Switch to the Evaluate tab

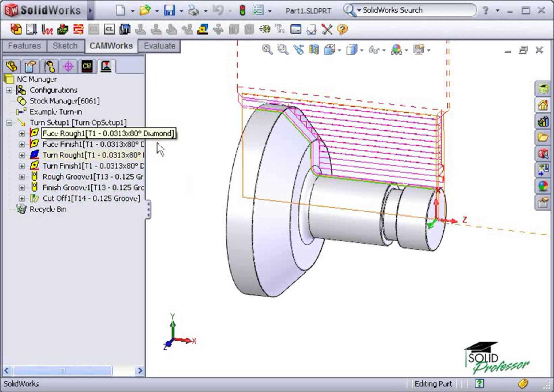[160, 46]
